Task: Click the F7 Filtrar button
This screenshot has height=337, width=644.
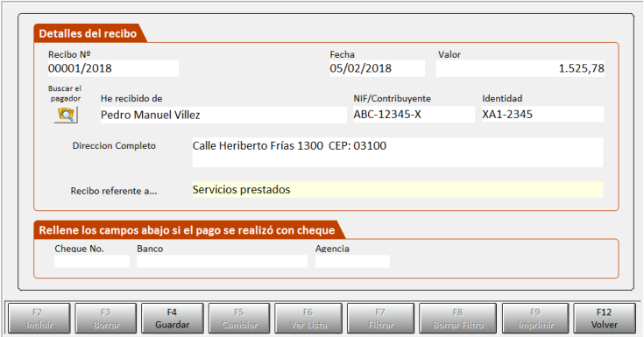Action: point(381,318)
